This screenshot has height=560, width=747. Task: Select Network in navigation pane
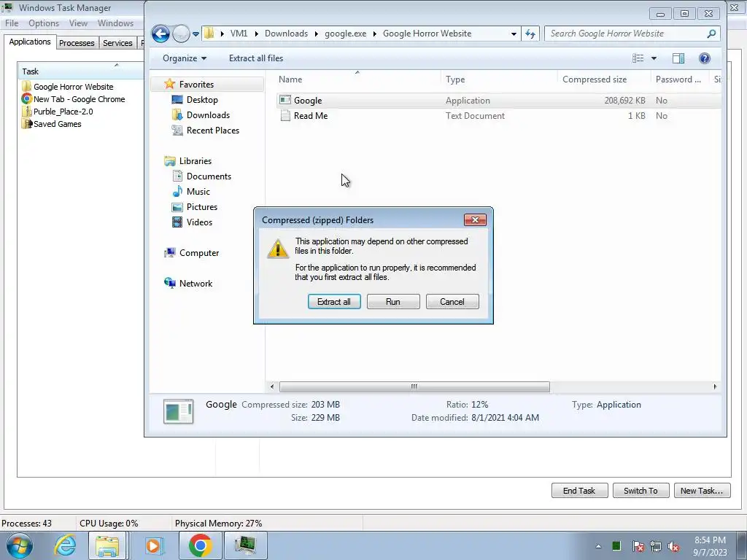pos(196,284)
